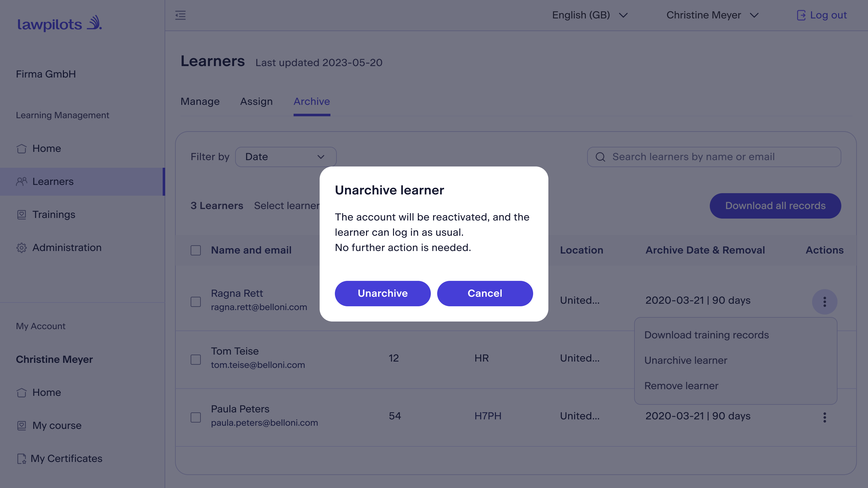Screen dimensions: 868x488
Task: Expand the Christine Meyer user menu
Action: click(713, 15)
